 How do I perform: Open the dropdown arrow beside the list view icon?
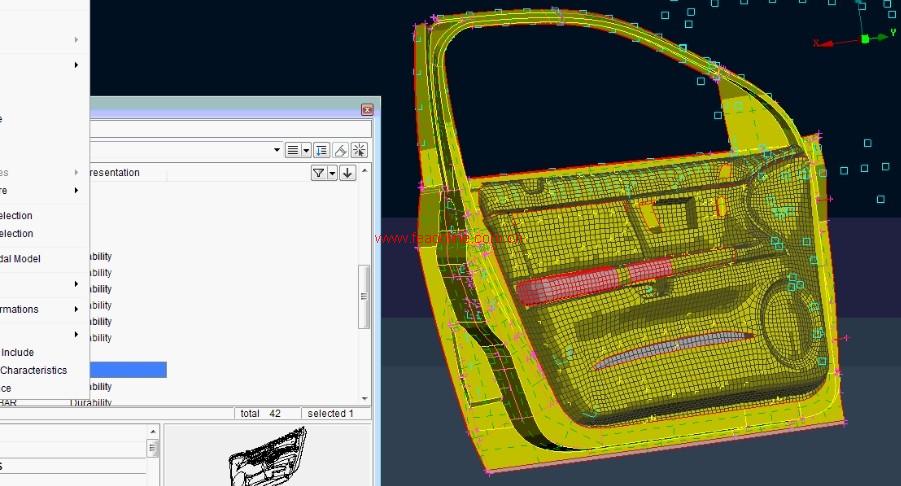click(306, 150)
